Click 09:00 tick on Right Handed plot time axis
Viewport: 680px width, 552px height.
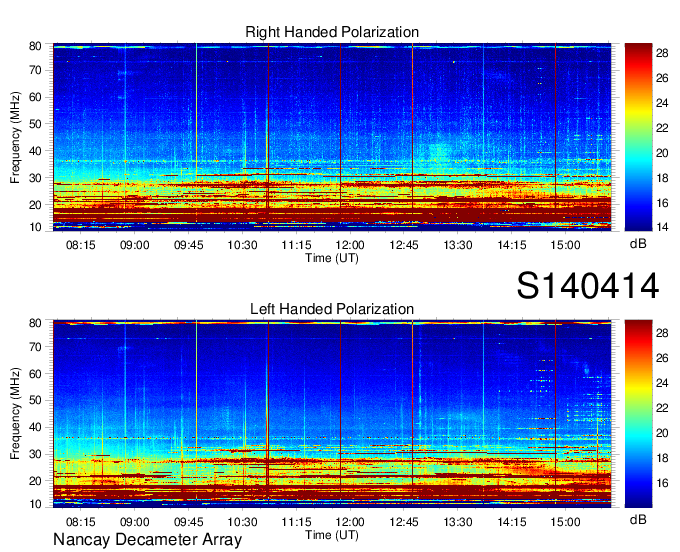[x=134, y=245]
